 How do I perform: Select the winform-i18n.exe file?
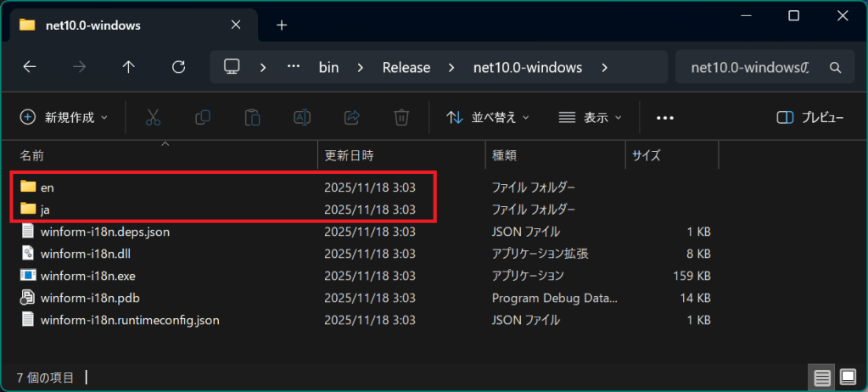point(88,275)
